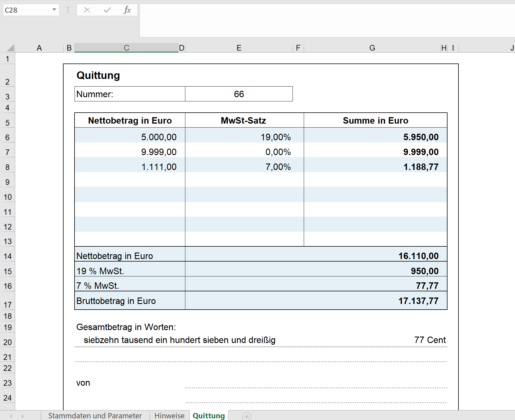This screenshot has height=420, width=515.
Task: Select row 1 header
Action: (8, 59)
